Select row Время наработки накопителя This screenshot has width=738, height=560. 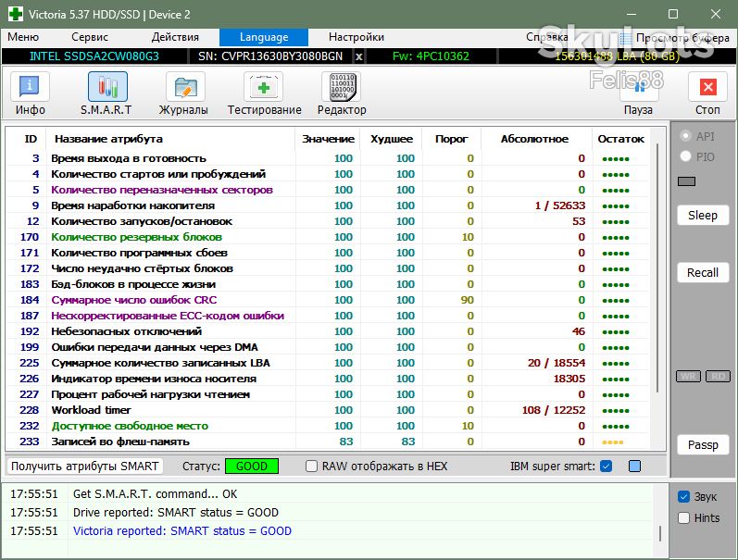328,205
